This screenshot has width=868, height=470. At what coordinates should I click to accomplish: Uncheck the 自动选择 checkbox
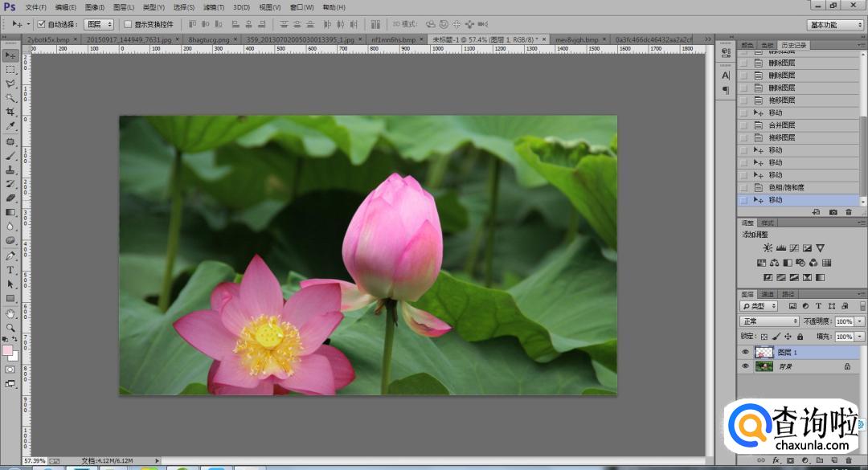click(42, 24)
